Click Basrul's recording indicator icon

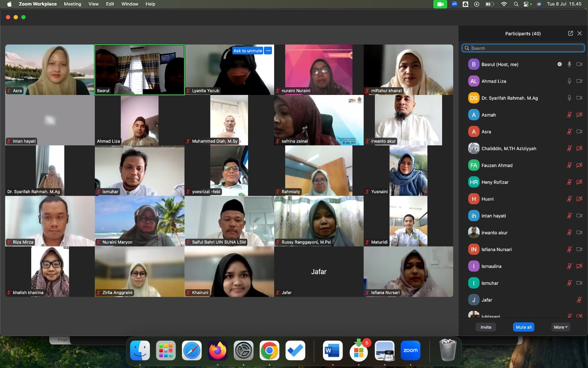coord(559,64)
